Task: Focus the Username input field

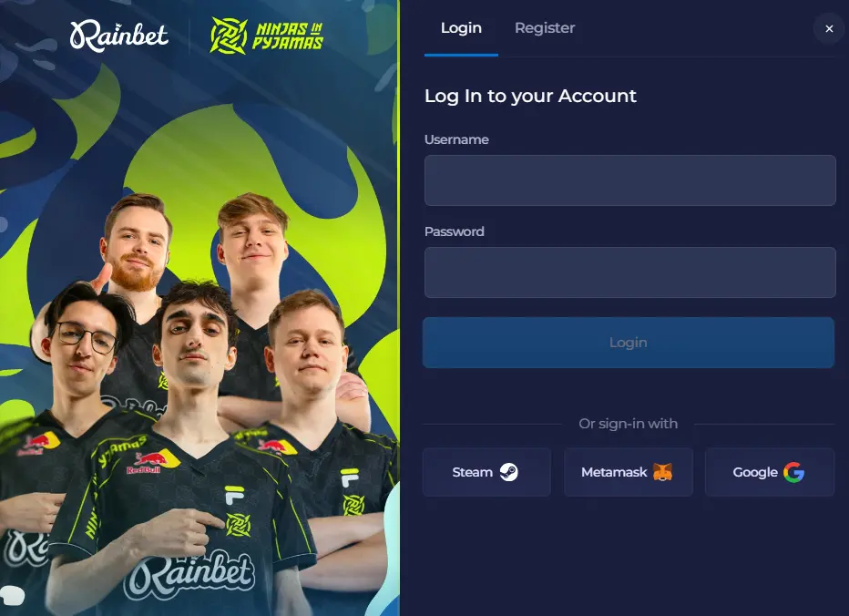Action: pyautogui.click(x=630, y=180)
